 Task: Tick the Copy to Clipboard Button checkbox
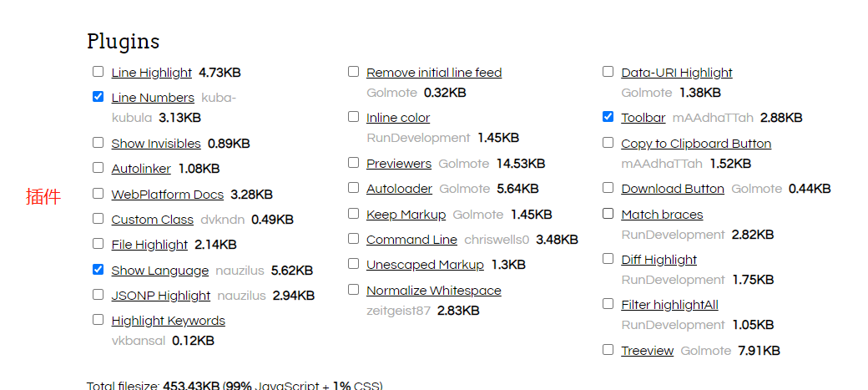[608, 142]
